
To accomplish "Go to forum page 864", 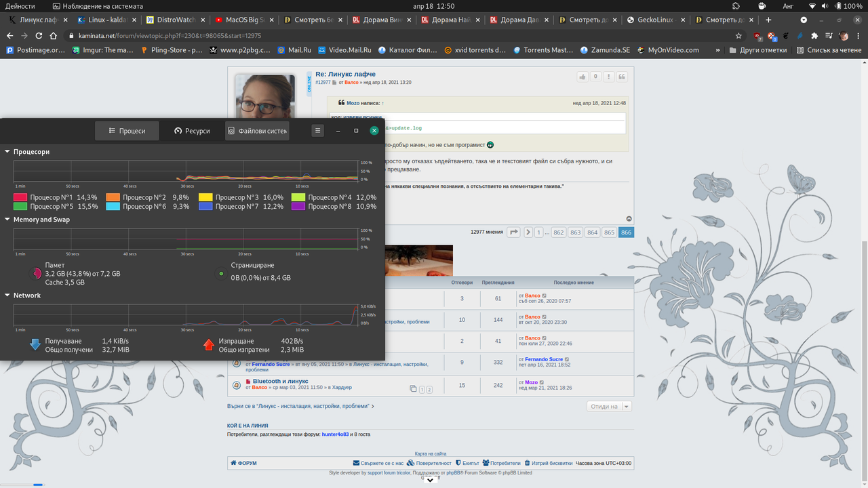I will 592,232.
